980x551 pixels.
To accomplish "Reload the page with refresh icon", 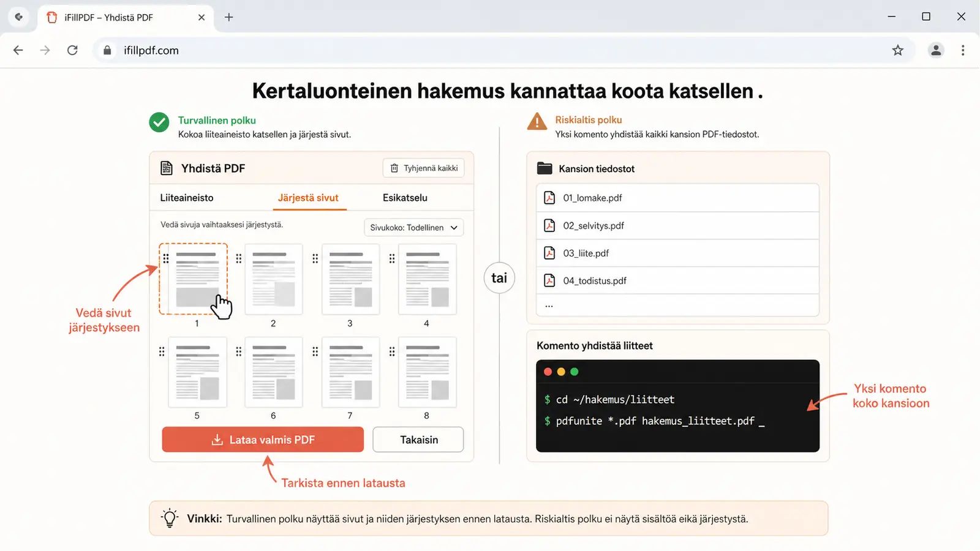I will pos(72,50).
